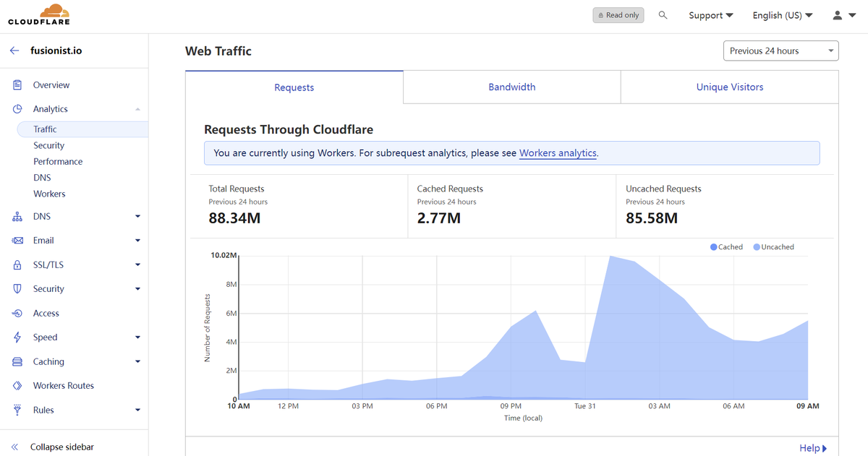Switch to the Unique Visitors tab
The width and height of the screenshot is (868, 456).
point(730,87)
